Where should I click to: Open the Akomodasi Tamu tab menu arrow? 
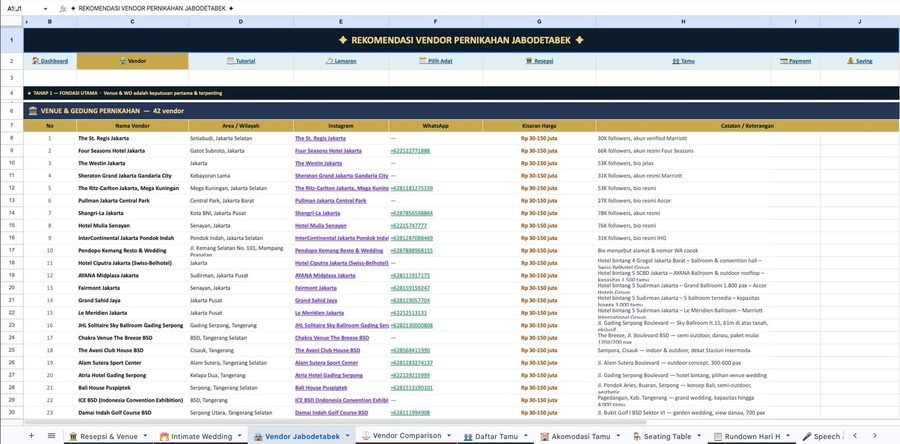pyautogui.click(x=618, y=436)
